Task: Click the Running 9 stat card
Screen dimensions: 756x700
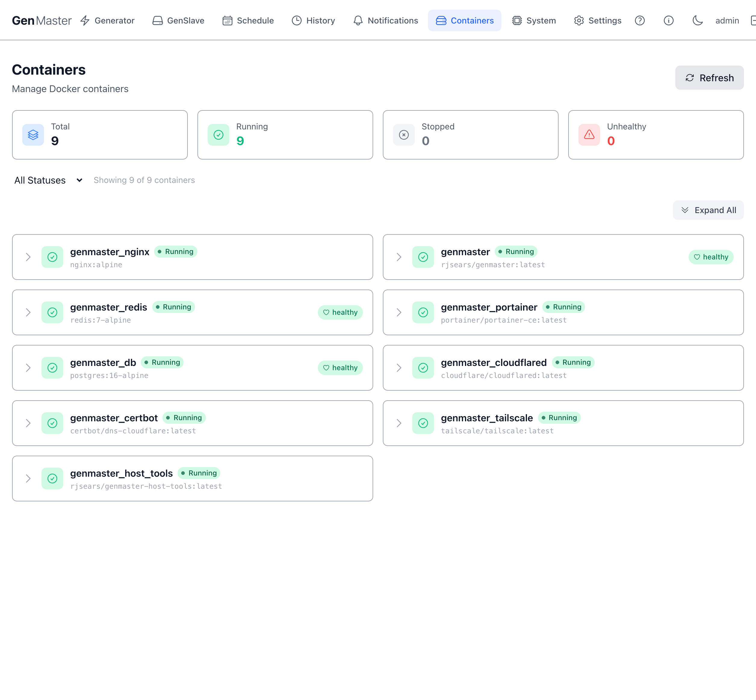Action: (285, 135)
